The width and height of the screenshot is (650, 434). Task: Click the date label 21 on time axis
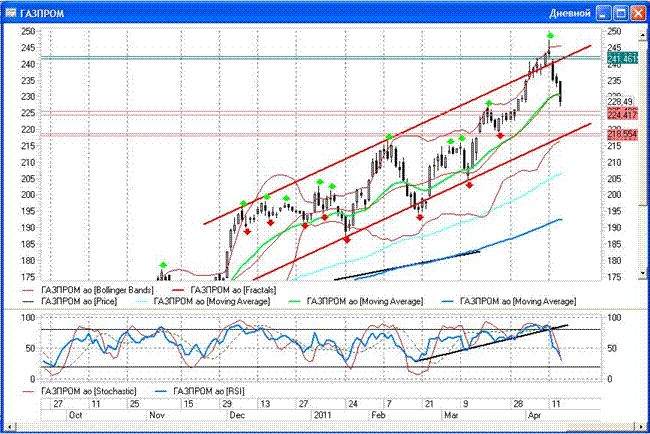429,404
